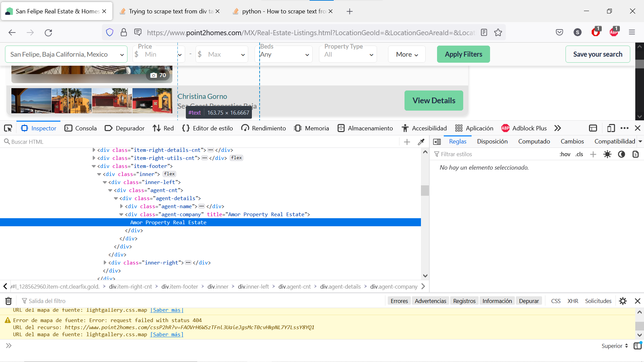This screenshot has height=362, width=644.
Task: Enable filter styles checkbox in Rules
Action: click(x=438, y=154)
